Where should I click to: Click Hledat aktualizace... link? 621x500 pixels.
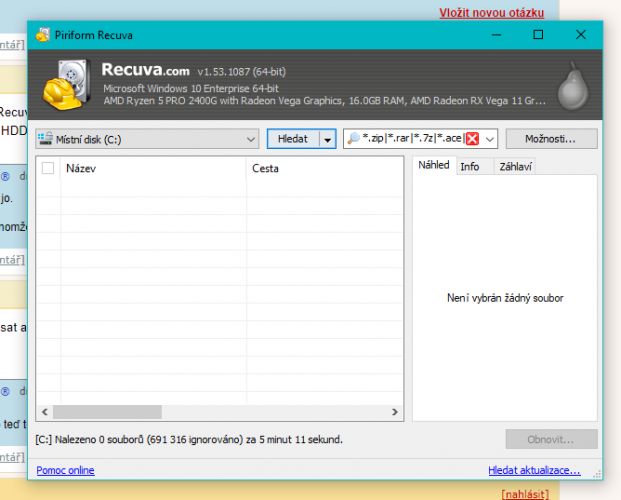(x=534, y=470)
